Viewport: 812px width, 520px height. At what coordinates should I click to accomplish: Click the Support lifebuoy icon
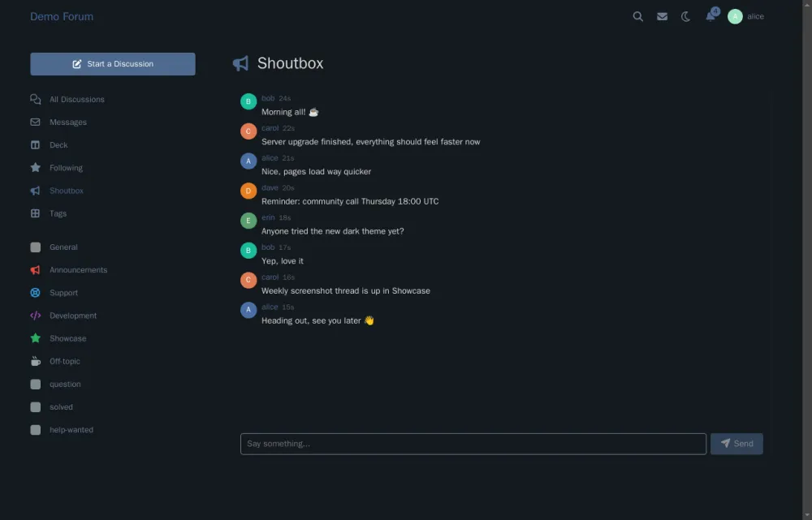35,293
